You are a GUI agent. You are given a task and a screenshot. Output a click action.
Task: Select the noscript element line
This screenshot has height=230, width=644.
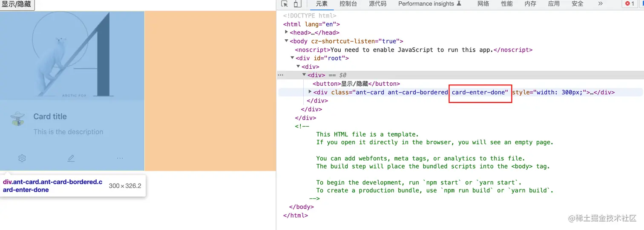pyautogui.click(x=414, y=49)
